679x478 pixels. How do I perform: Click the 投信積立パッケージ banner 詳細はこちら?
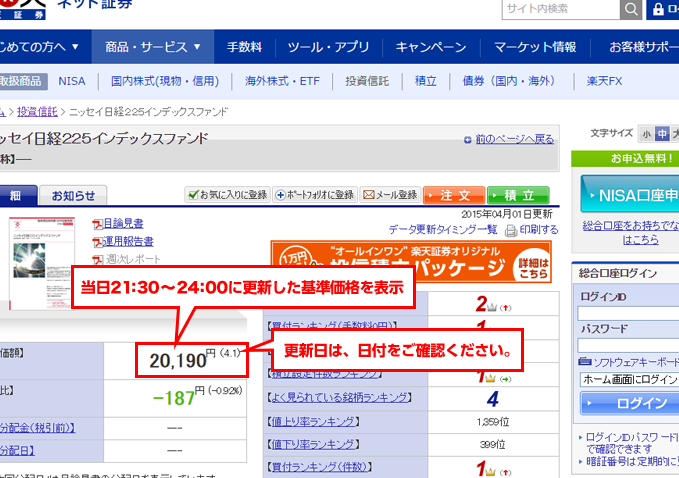point(533,268)
